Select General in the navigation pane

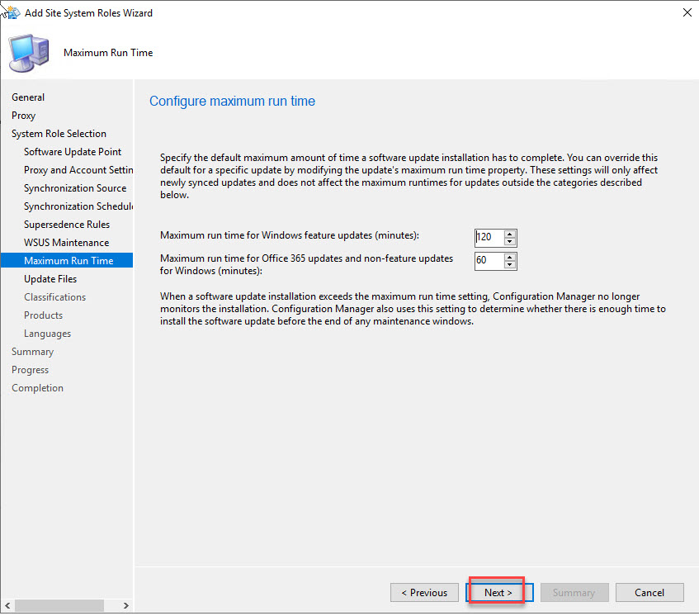point(28,97)
